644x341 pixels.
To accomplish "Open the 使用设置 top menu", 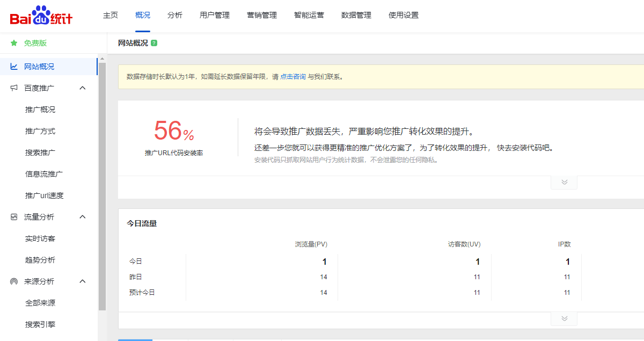I will (404, 15).
